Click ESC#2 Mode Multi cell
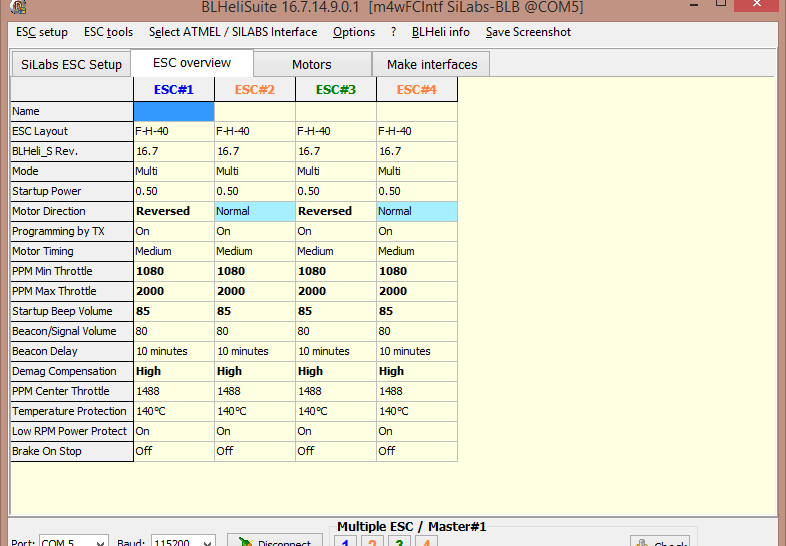Image resolution: width=786 pixels, height=546 pixels. (255, 171)
